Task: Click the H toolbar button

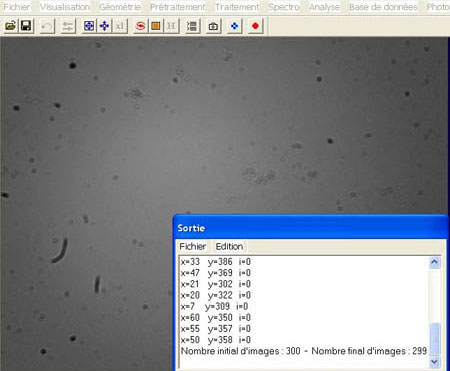Action: click(x=171, y=26)
